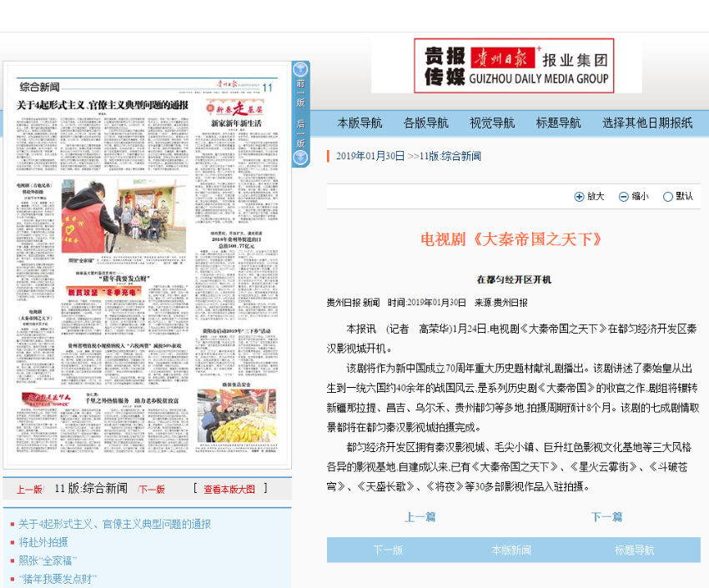Click the default size circle icon beside 默认

pos(668,197)
